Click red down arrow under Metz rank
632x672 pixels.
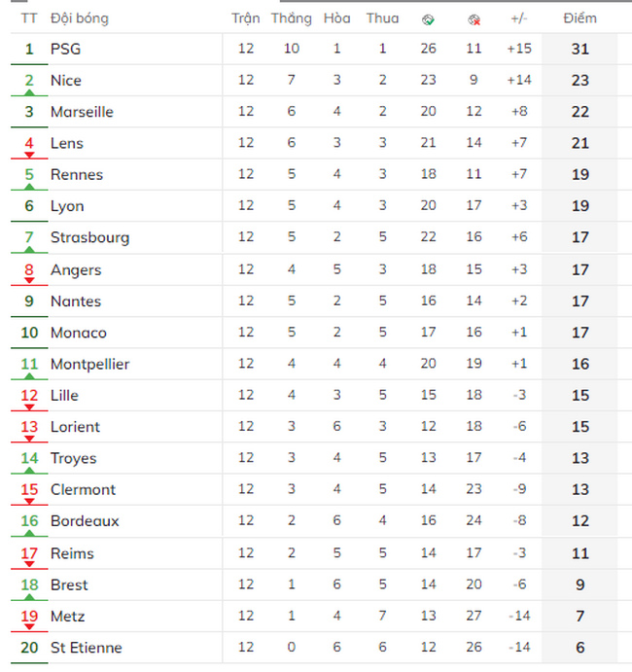tap(29, 626)
